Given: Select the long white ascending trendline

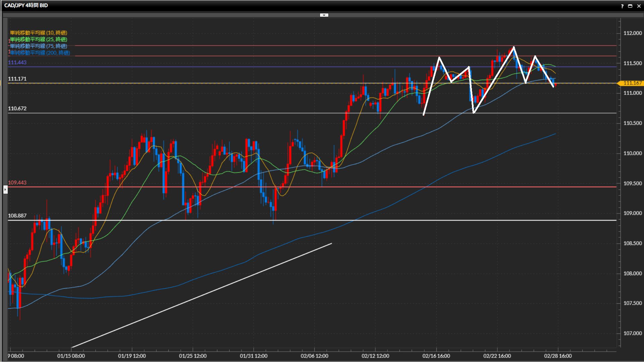Looking at the screenshot, I should [201, 296].
